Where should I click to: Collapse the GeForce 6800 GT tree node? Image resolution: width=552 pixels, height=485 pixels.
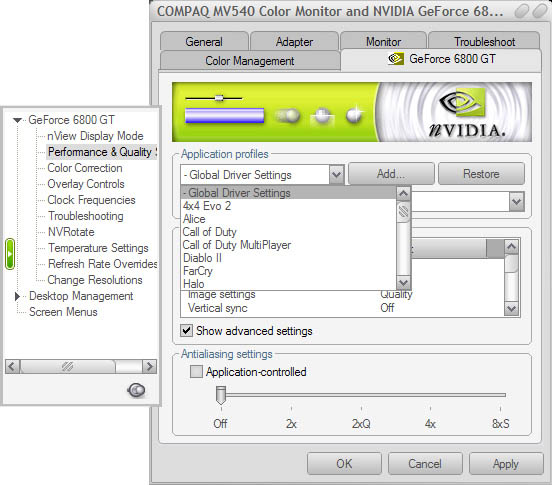click(x=17, y=120)
